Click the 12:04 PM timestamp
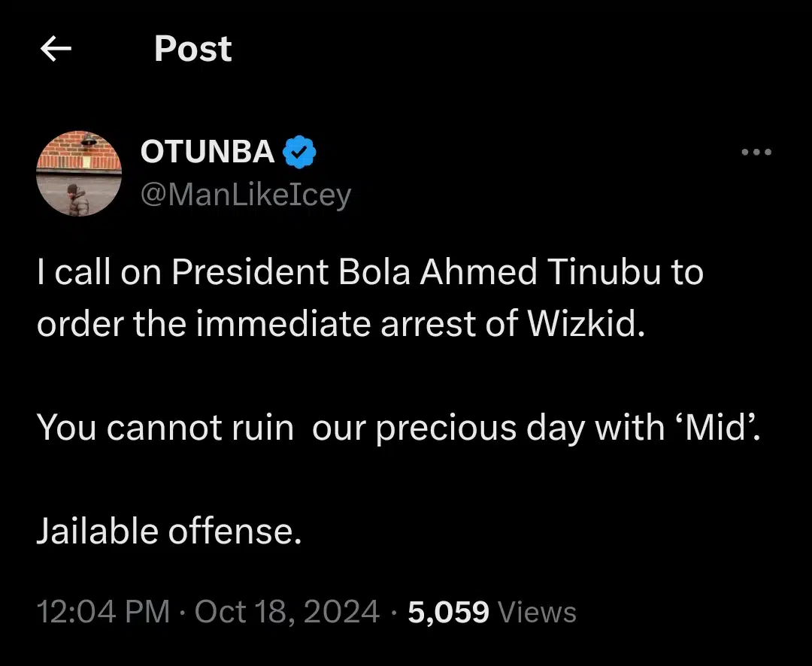Screen dimensions: 812x666 point(104,612)
